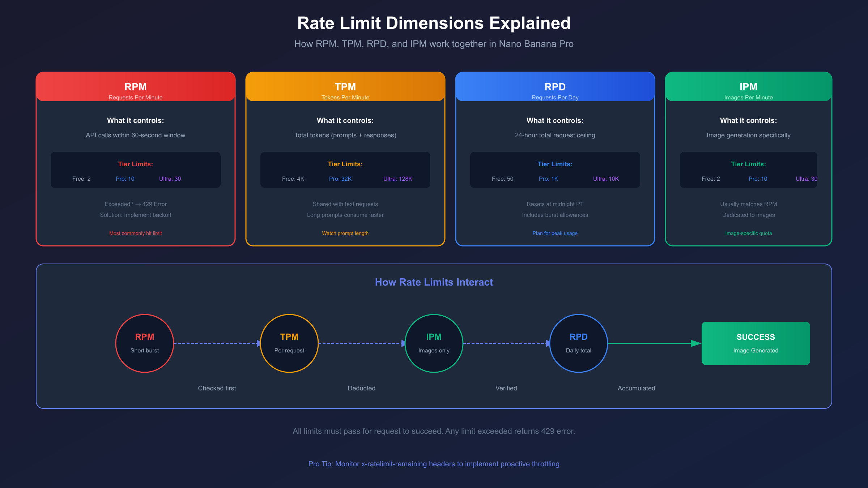Click the orange TPM circle node
868x488 pixels.
[x=289, y=343]
